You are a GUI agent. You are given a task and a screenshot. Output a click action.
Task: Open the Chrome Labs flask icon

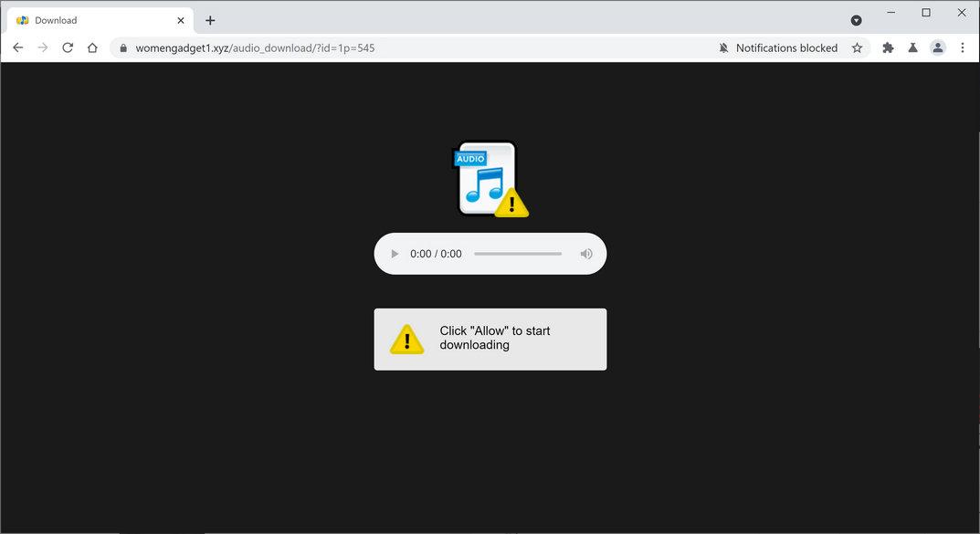[x=912, y=47]
